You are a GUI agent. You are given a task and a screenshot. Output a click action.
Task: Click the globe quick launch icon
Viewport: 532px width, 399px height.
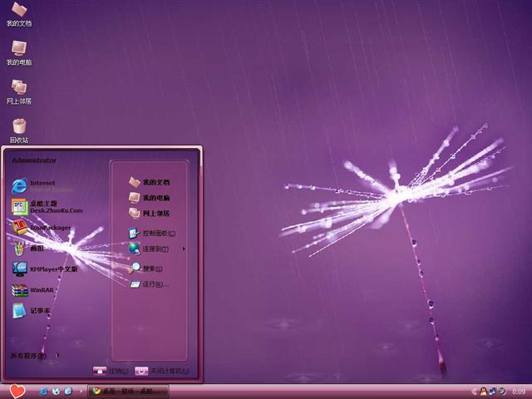[x=56, y=392]
